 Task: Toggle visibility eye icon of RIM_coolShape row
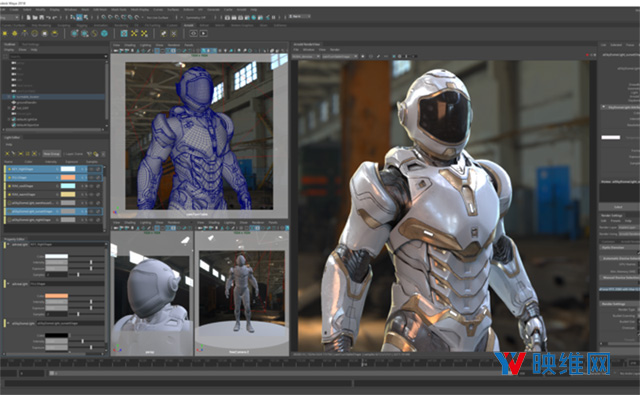coord(91,186)
